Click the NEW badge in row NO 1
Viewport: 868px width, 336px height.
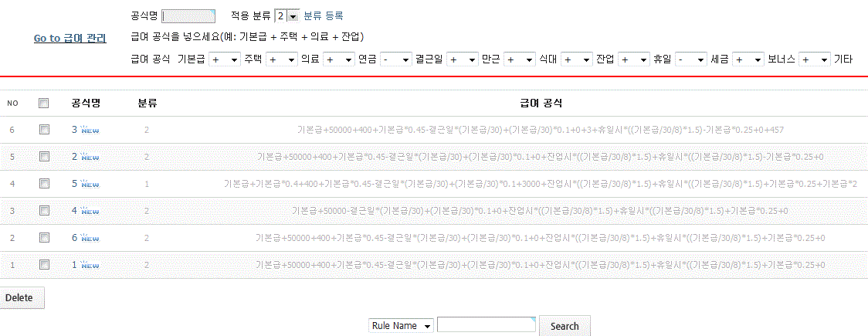pyautogui.click(x=90, y=265)
